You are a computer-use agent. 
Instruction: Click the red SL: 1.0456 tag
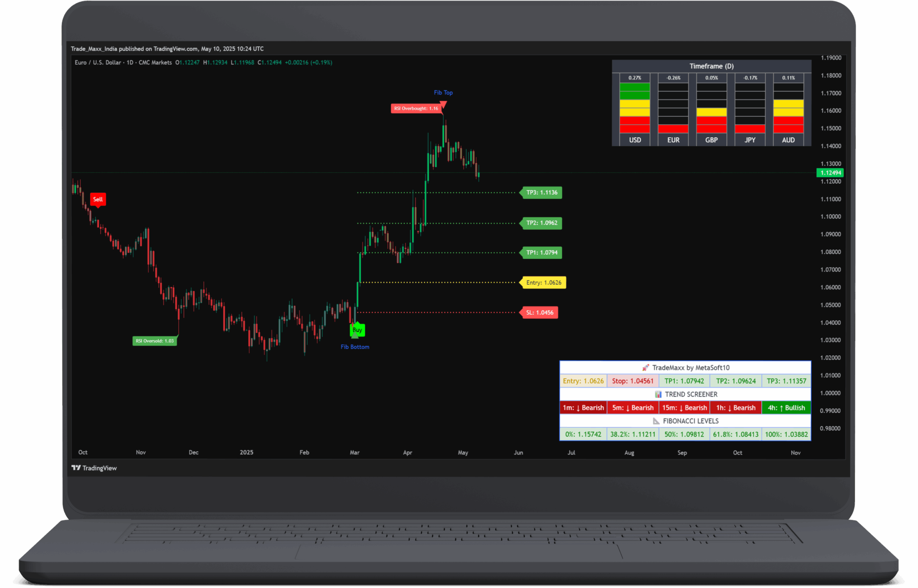tap(539, 313)
